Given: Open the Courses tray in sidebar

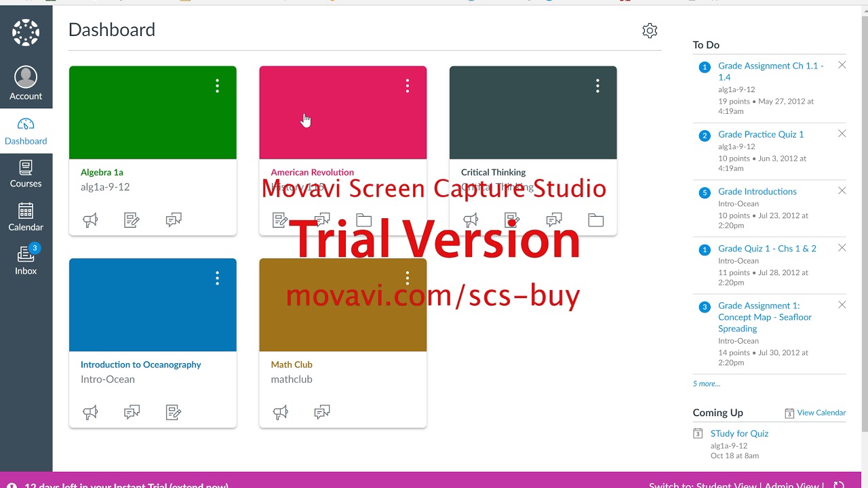Looking at the screenshot, I should point(26,174).
